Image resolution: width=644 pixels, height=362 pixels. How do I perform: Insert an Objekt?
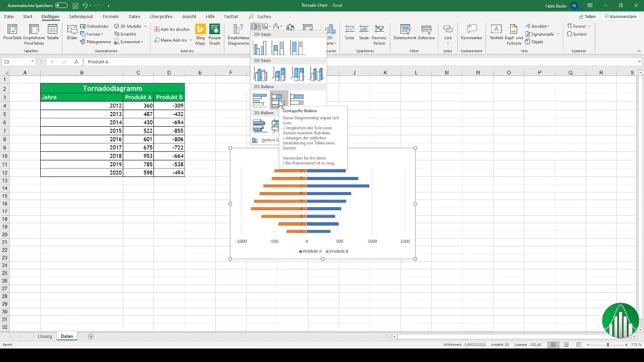(x=534, y=42)
